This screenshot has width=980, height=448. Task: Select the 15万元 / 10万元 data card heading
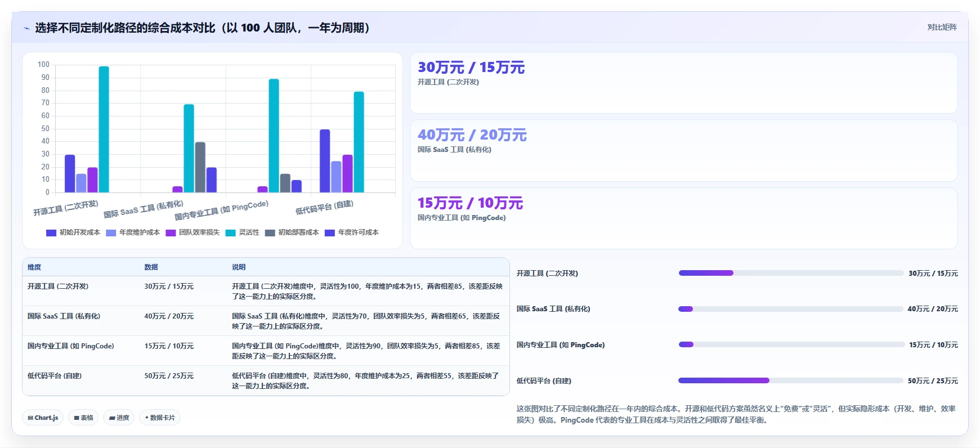(470, 203)
